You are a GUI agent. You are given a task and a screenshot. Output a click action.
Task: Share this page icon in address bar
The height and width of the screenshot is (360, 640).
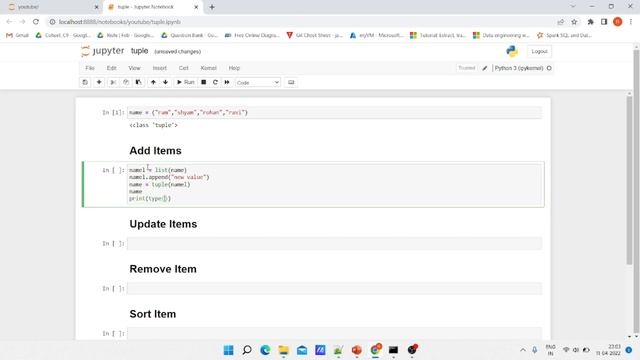560,22
